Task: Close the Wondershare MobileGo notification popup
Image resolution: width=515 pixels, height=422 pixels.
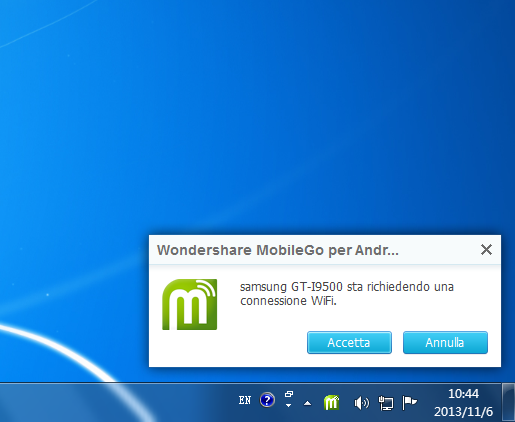Action: 486,249
